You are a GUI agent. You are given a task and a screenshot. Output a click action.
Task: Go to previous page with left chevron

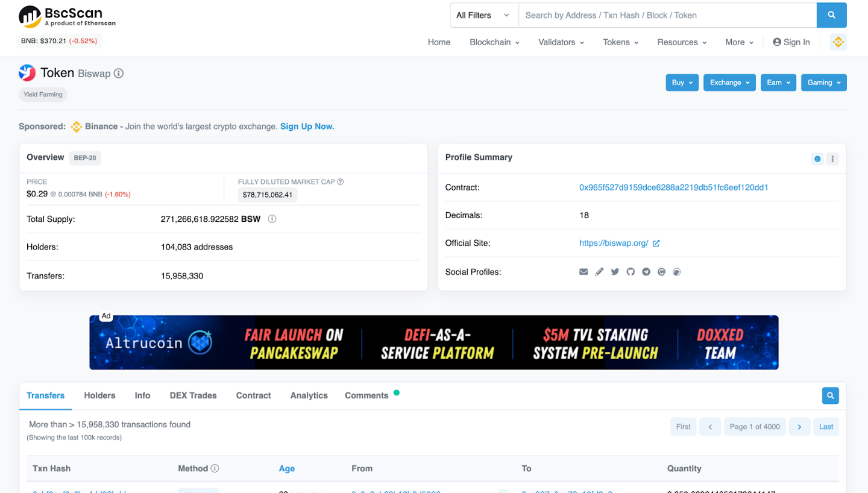tap(710, 427)
